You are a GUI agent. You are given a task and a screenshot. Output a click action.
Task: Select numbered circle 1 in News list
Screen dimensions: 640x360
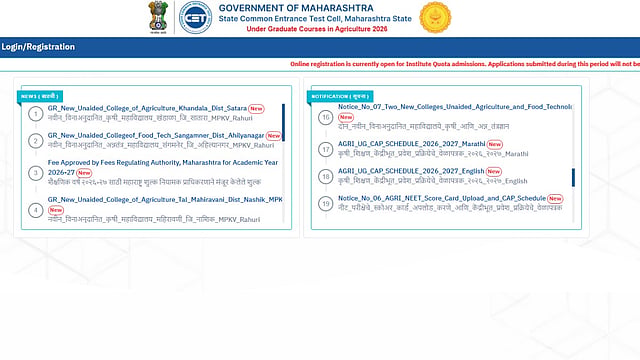[36, 113]
